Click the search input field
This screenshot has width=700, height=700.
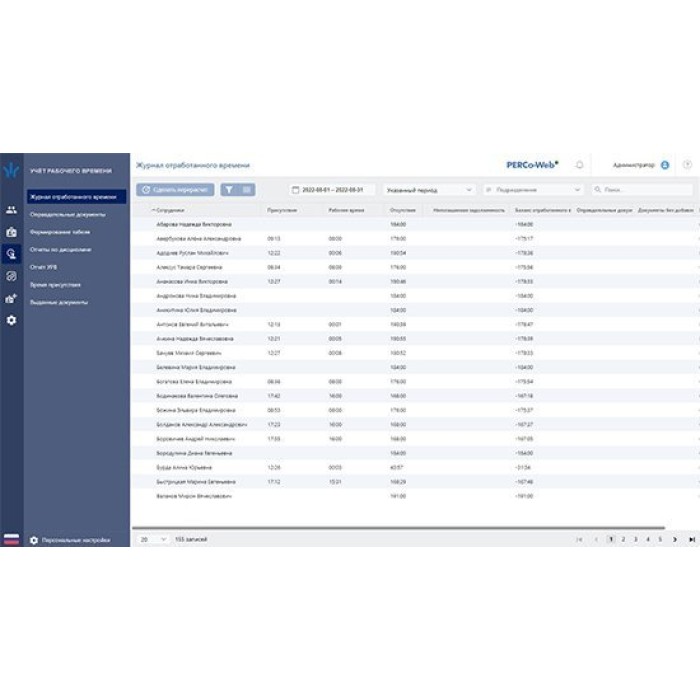click(645, 189)
